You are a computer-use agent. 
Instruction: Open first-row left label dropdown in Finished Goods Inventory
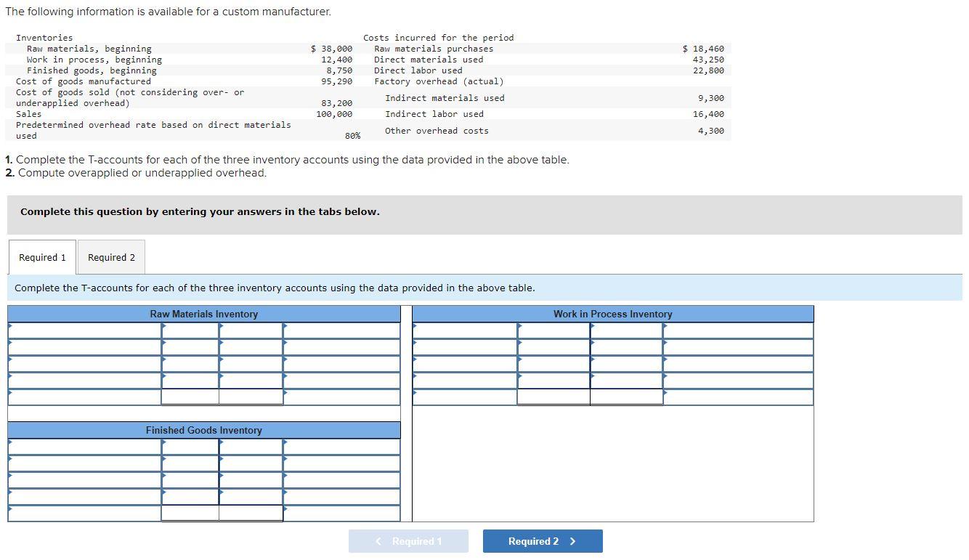[85, 447]
